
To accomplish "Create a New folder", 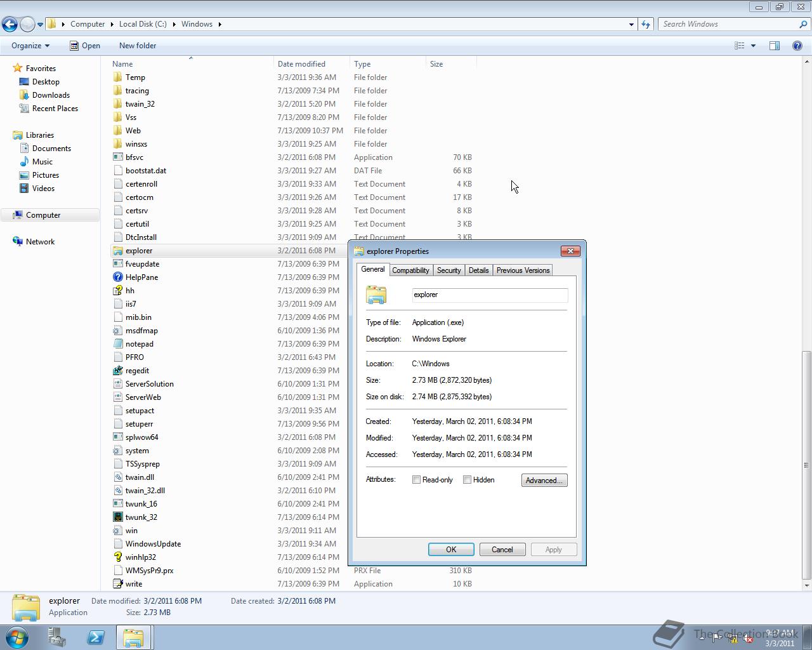I will 138,46.
